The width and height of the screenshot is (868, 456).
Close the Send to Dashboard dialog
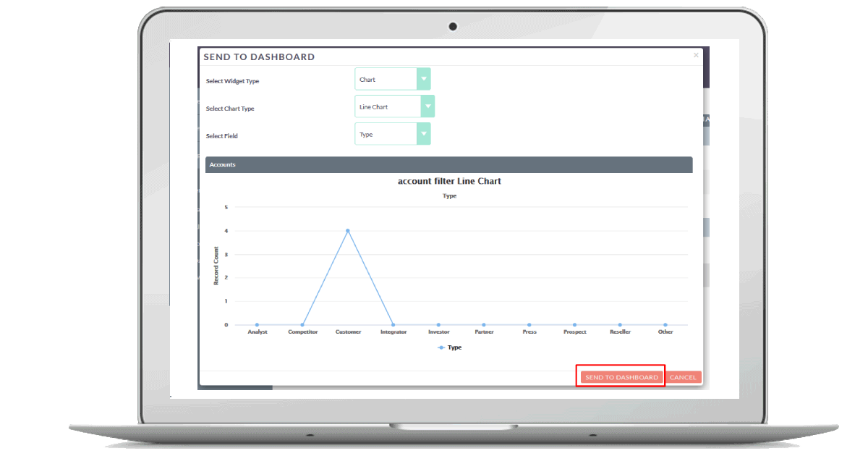tap(696, 55)
